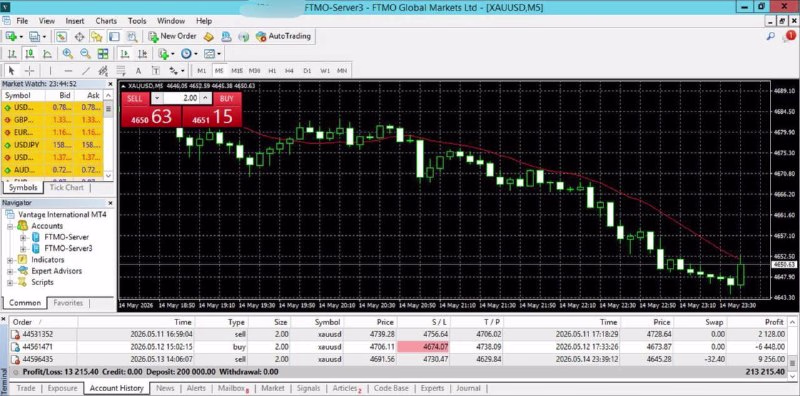Switch to Tick Chart tab

(66, 187)
